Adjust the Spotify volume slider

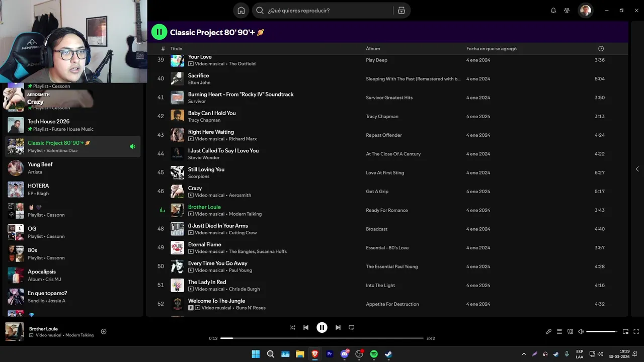tap(602, 331)
